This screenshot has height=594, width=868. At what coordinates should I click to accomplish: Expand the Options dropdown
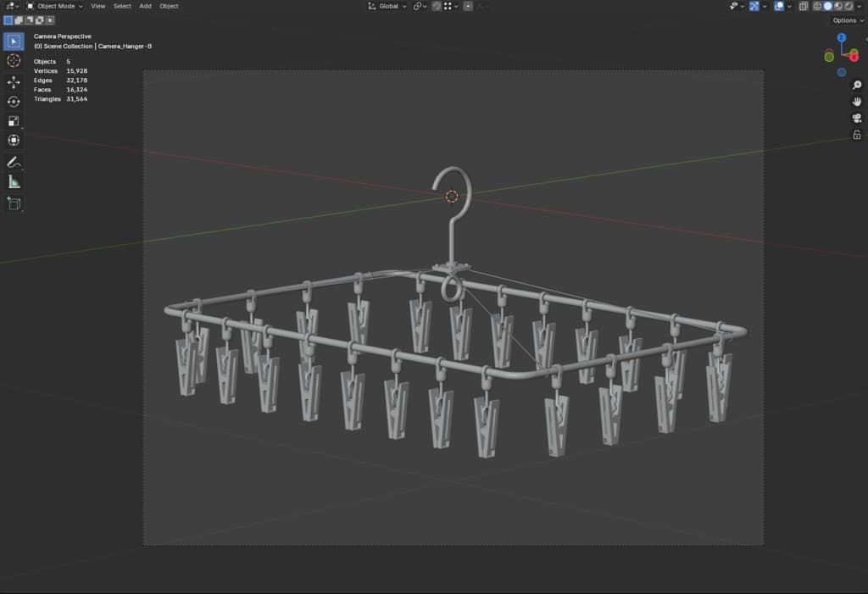[x=847, y=20]
